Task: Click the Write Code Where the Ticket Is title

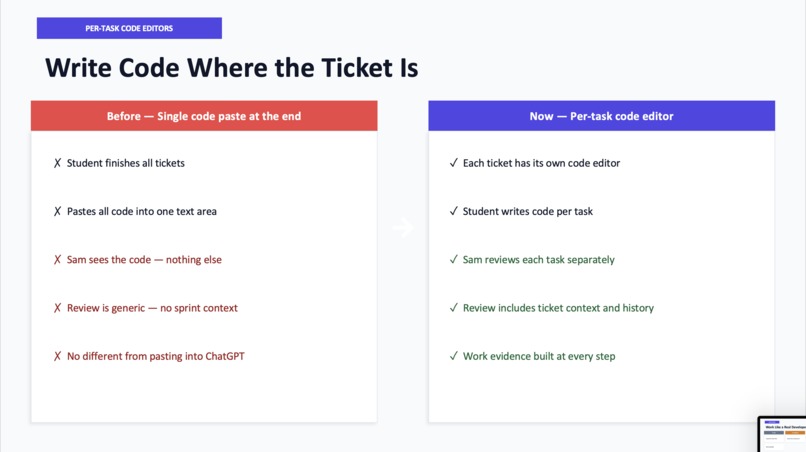Action: point(232,68)
